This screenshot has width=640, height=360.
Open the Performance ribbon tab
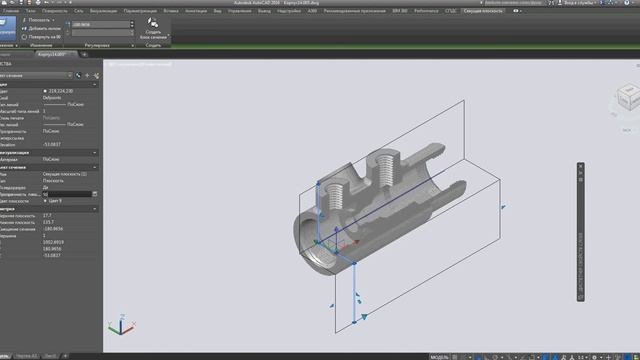pyautogui.click(x=426, y=11)
